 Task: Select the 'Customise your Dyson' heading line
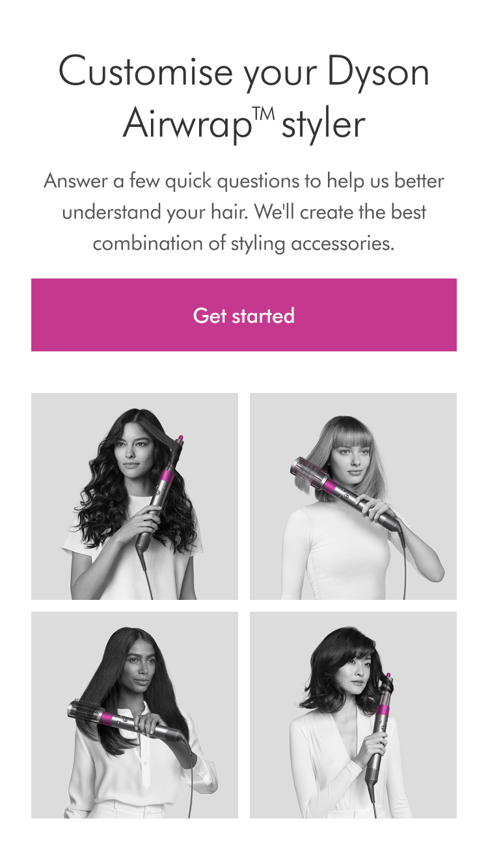[244, 72]
